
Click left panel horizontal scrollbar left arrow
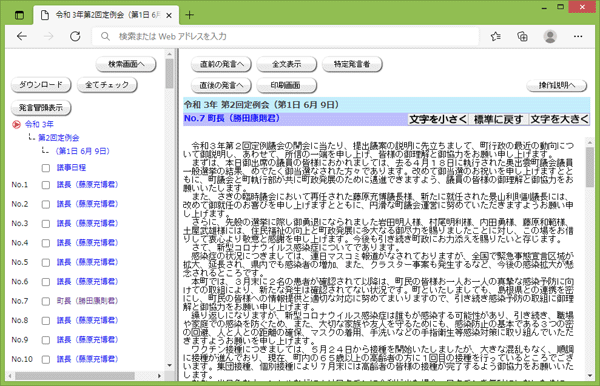pyautogui.click(x=10, y=376)
